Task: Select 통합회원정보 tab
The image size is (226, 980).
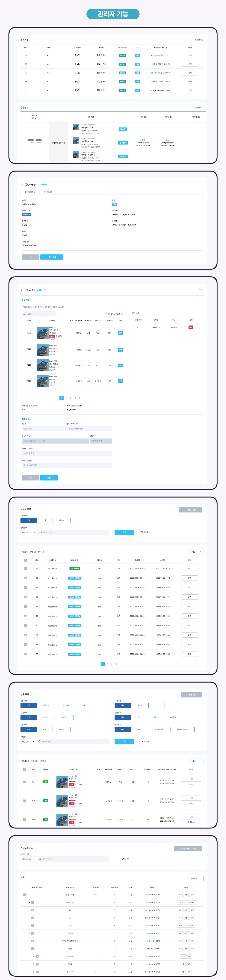Action: point(30,192)
